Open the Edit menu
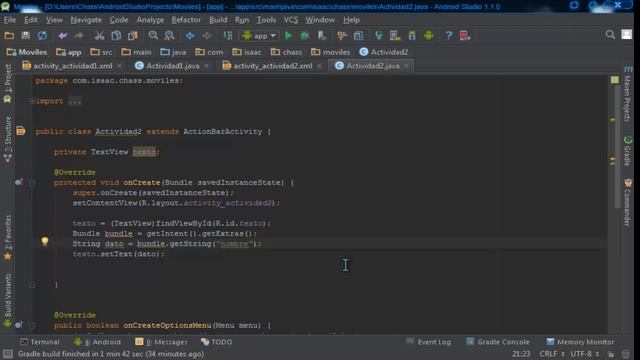Viewport: 640px width, 360px height. (31, 20)
